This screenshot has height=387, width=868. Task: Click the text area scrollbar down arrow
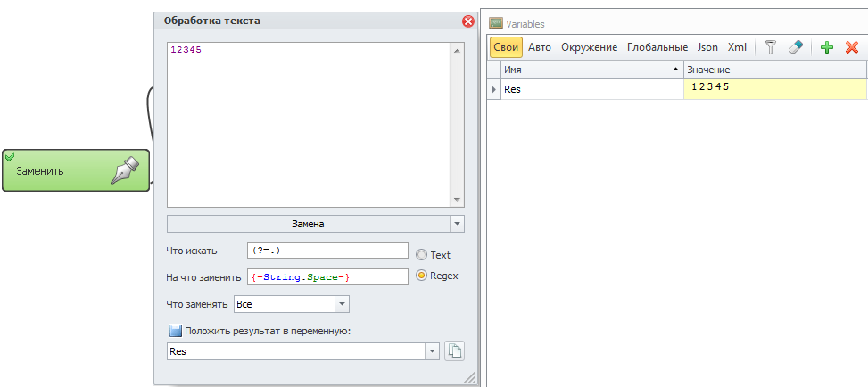[457, 200]
